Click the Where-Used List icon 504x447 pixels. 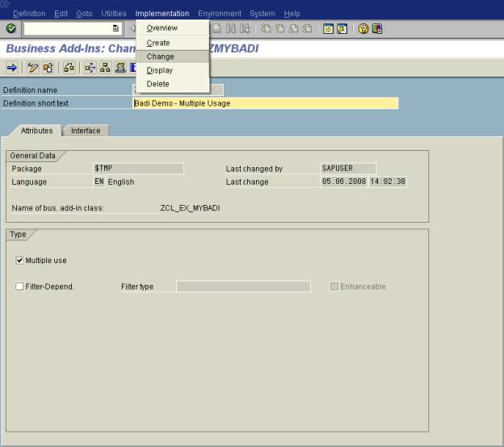coord(90,68)
